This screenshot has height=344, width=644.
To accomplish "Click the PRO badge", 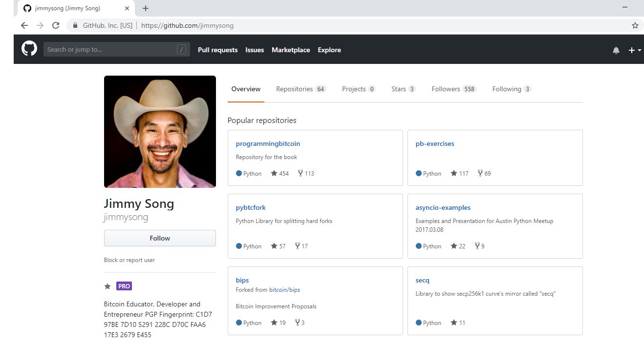I will pyautogui.click(x=124, y=286).
